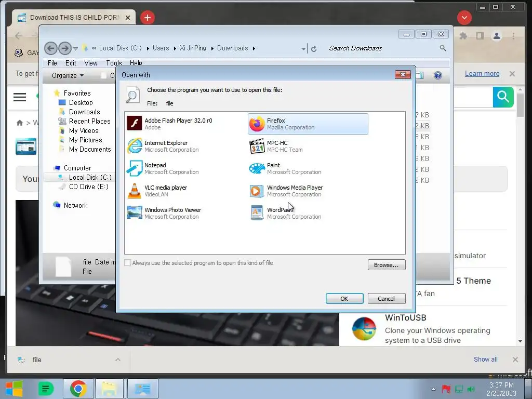Choose Firefox to open the file
This screenshot has height=399, width=532.
308,124
